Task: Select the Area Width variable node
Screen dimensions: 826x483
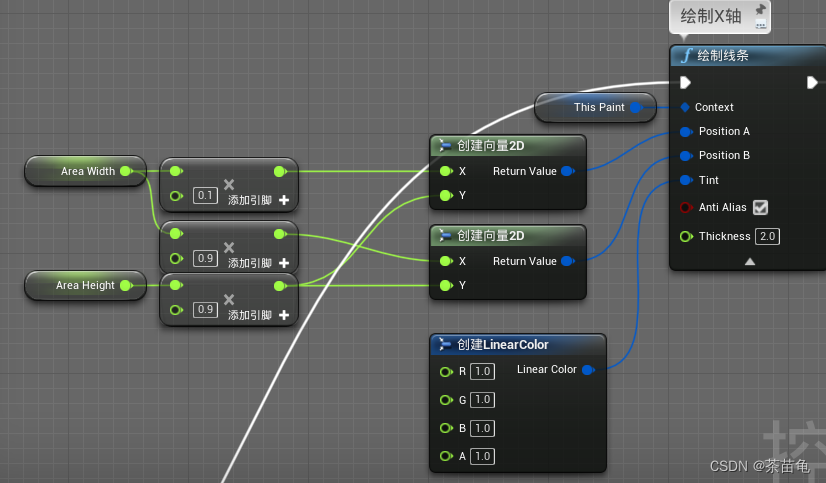Action: tap(85, 171)
